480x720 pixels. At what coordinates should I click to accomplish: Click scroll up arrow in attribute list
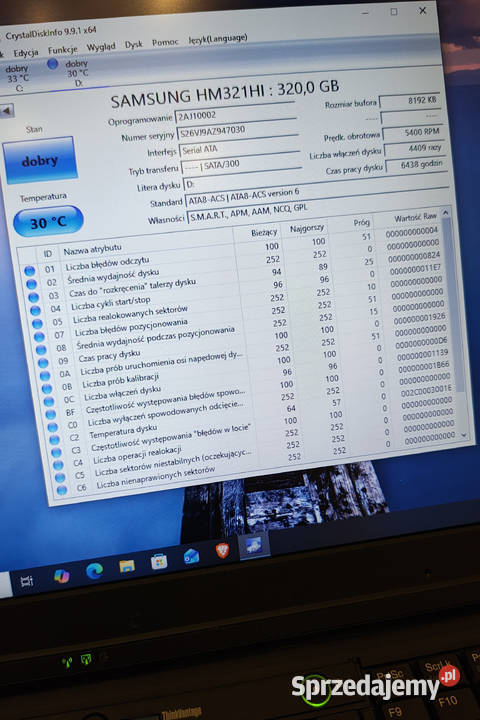pyautogui.click(x=445, y=213)
